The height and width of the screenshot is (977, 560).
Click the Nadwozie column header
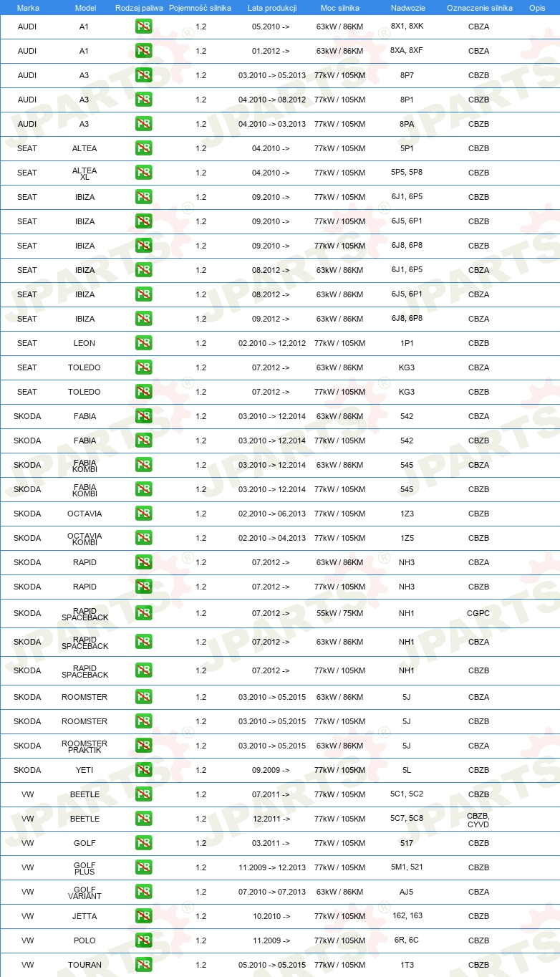click(407, 7)
